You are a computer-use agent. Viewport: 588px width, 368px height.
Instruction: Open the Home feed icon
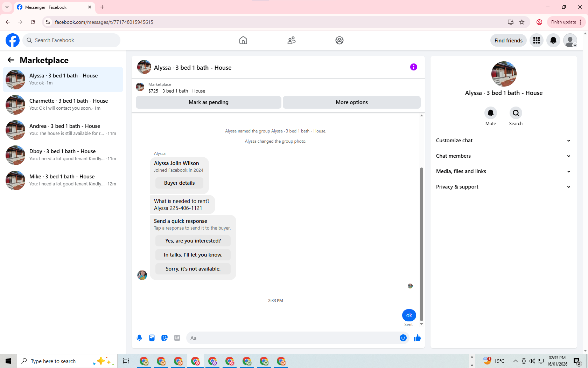tap(243, 40)
